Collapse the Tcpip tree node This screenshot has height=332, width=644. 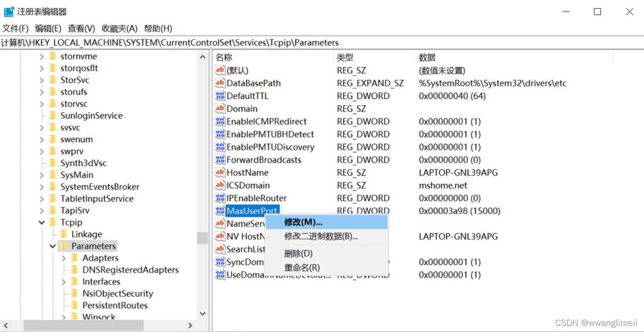point(41,222)
